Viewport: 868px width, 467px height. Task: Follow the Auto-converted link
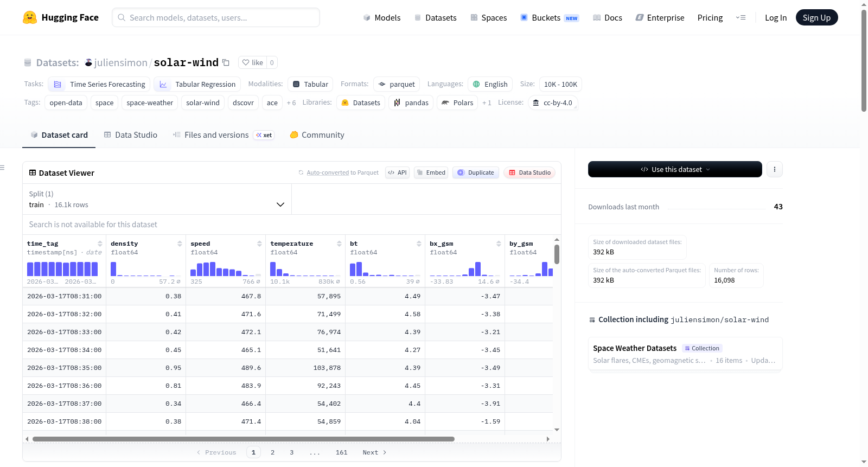[x=328, y=172]
